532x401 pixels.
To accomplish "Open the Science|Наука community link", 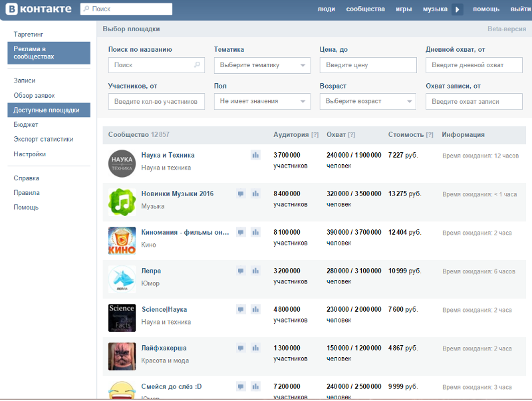I will coord(164,309).
